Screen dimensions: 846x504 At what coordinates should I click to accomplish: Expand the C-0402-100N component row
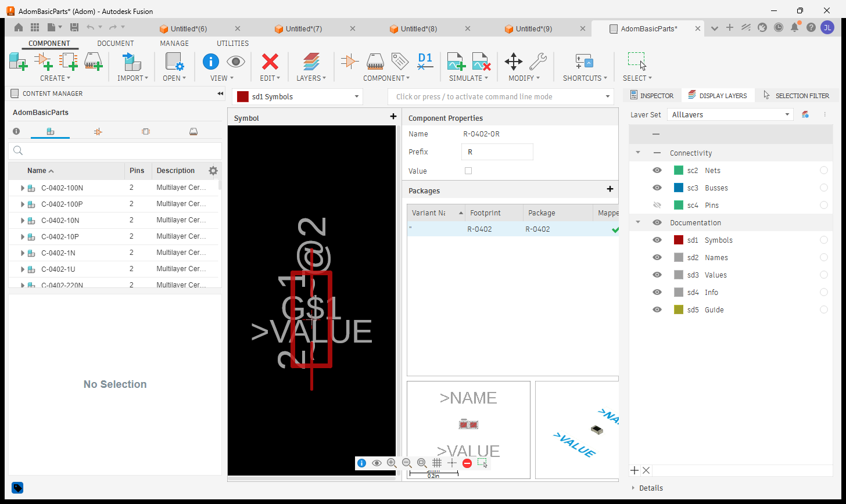pos(23,188)
